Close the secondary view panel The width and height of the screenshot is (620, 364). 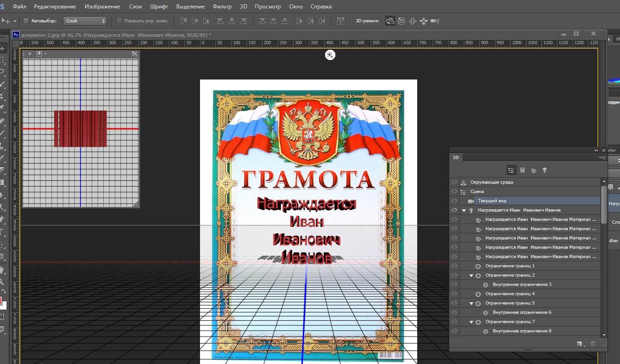coord(30,54)
